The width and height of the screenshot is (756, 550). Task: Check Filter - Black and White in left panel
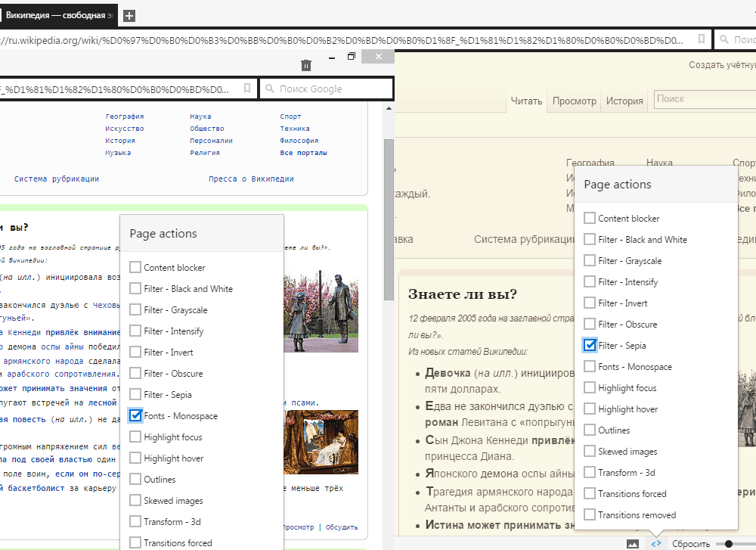[x=135, y=288]
